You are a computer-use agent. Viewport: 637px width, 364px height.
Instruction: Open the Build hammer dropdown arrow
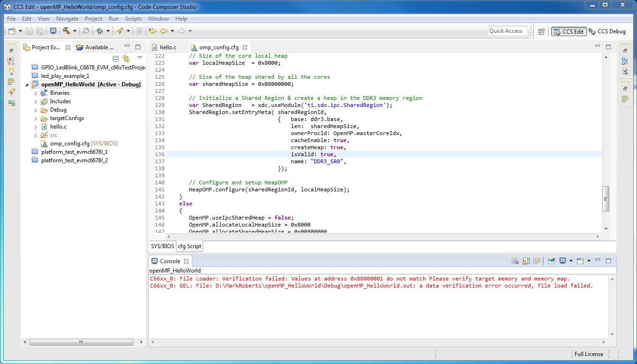(75, 31)
